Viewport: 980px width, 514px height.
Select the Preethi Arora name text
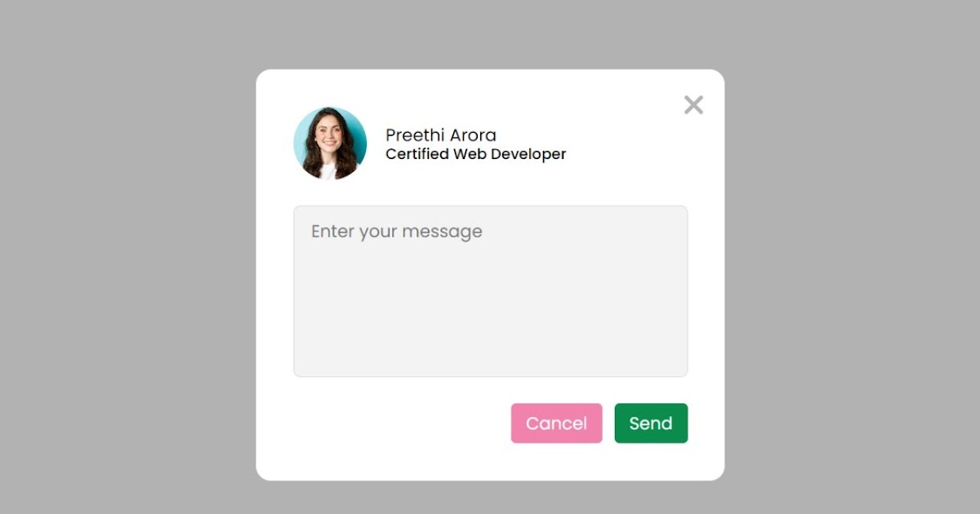click(441, 135)
